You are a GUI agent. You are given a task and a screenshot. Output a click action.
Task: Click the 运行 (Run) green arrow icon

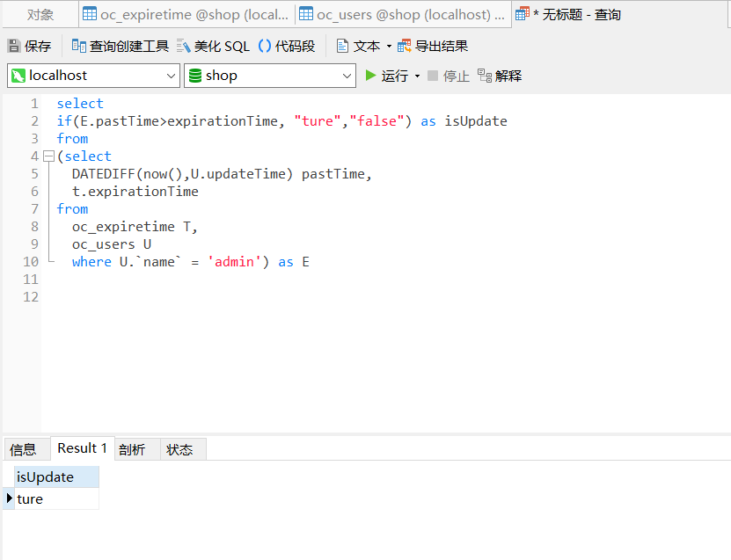point(371,76)
